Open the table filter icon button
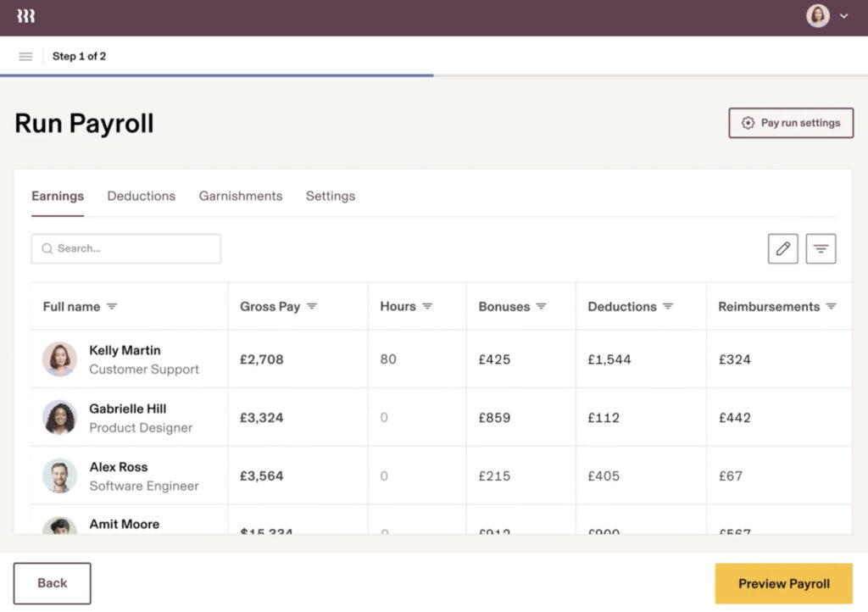868x612 pixels. (x=821, y=248)
